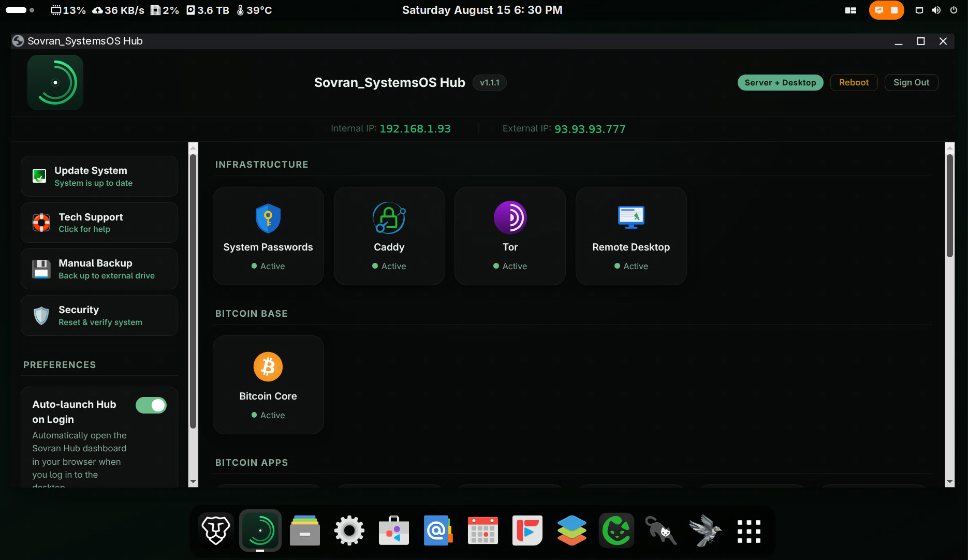Click the tiling layout icon in top bar
This screenshot has height=560, width=968.
pos(850,10)
